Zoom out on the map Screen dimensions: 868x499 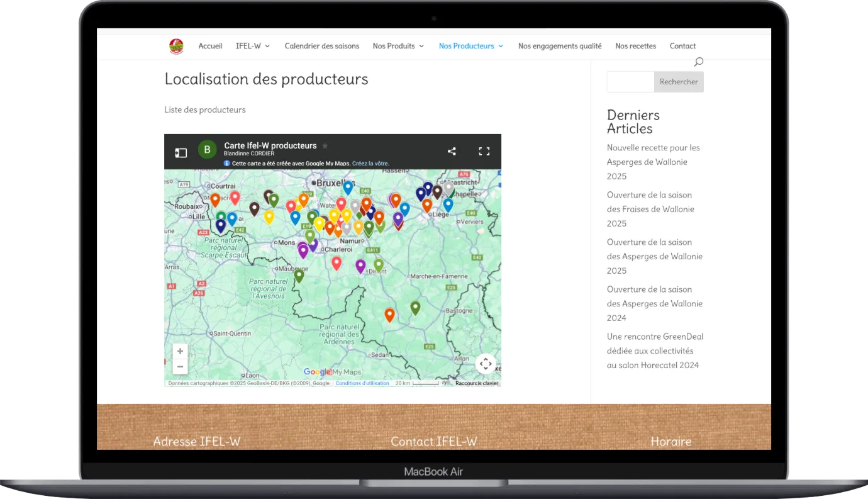click(x=181, y=367)
